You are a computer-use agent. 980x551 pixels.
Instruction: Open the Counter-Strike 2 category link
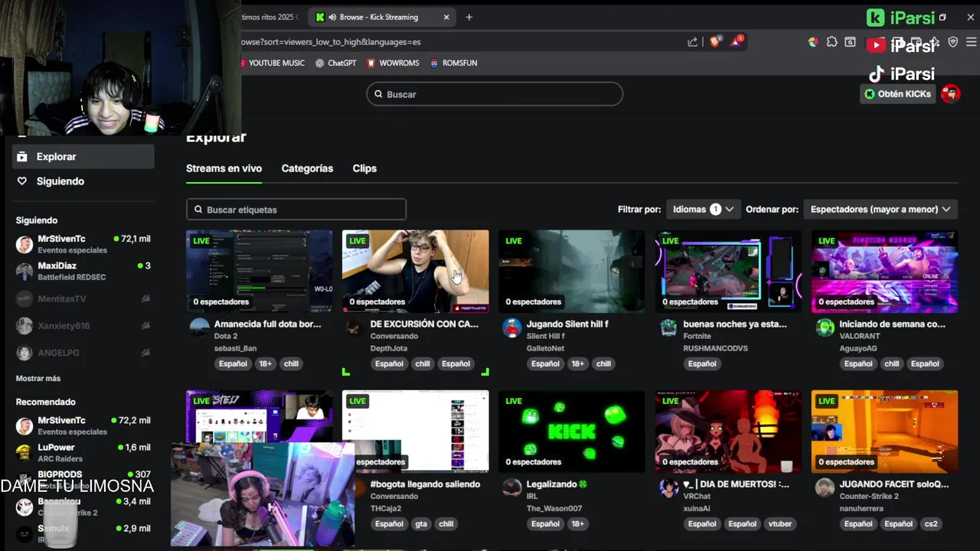coord(869,496)
